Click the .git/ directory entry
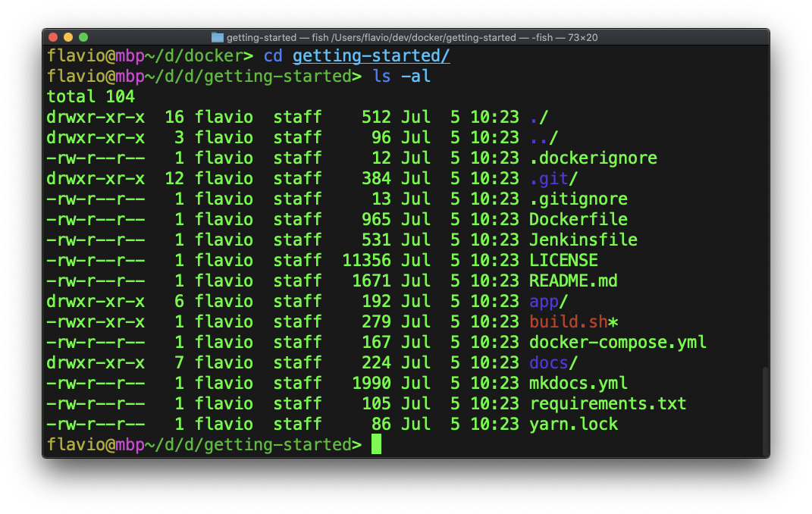The image size is (812, 514). tap(553, 179)
